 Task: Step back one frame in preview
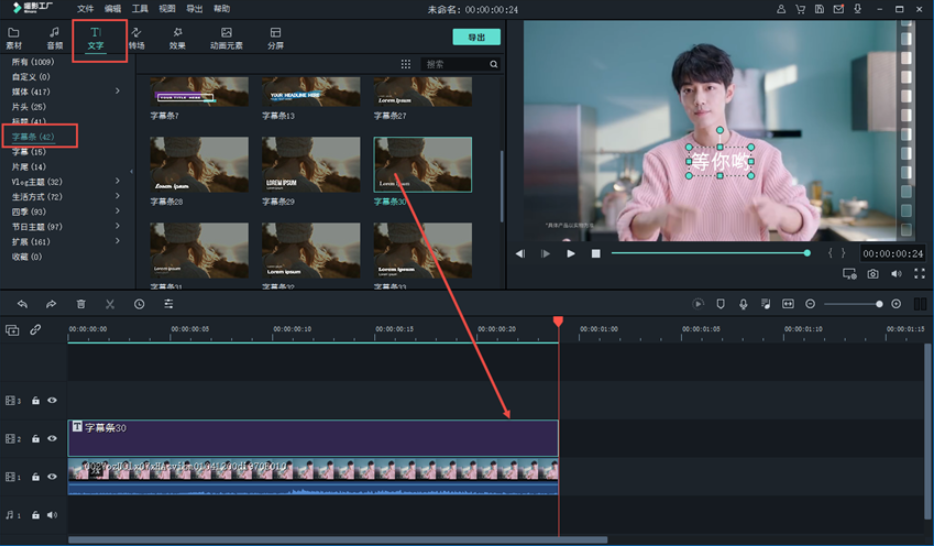[520, 254]
